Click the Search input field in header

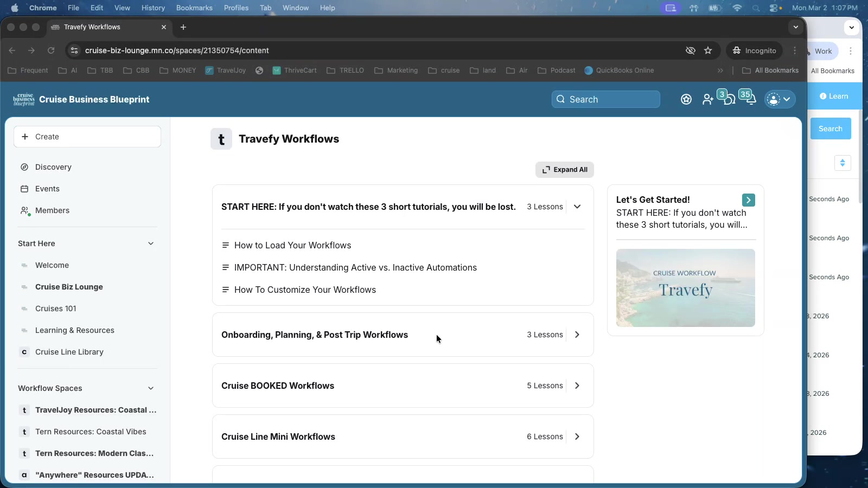coord(606,99)
